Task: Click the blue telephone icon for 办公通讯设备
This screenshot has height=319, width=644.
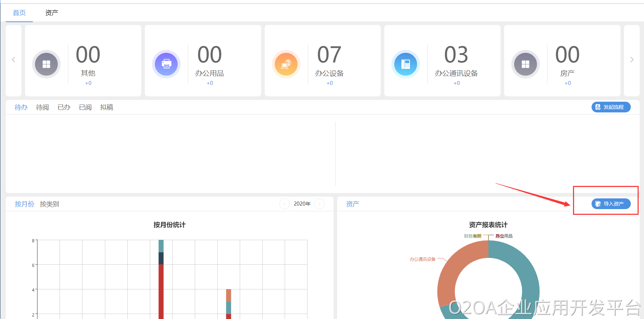Action: (x=406, y=64)
